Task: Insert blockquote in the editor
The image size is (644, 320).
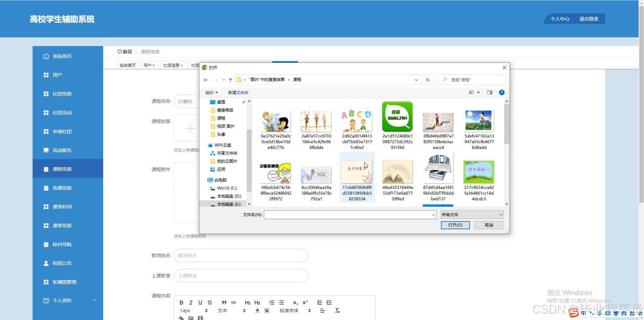Action: (224, 303)
